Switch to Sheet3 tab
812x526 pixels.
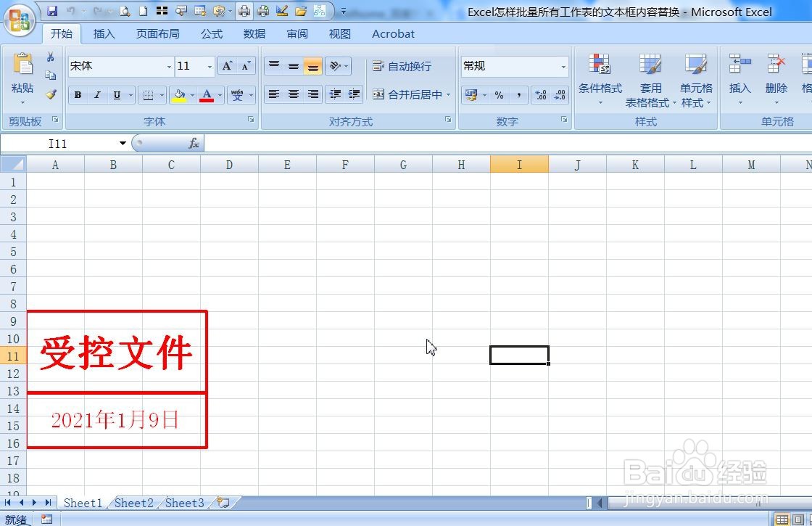coord(184,503)
